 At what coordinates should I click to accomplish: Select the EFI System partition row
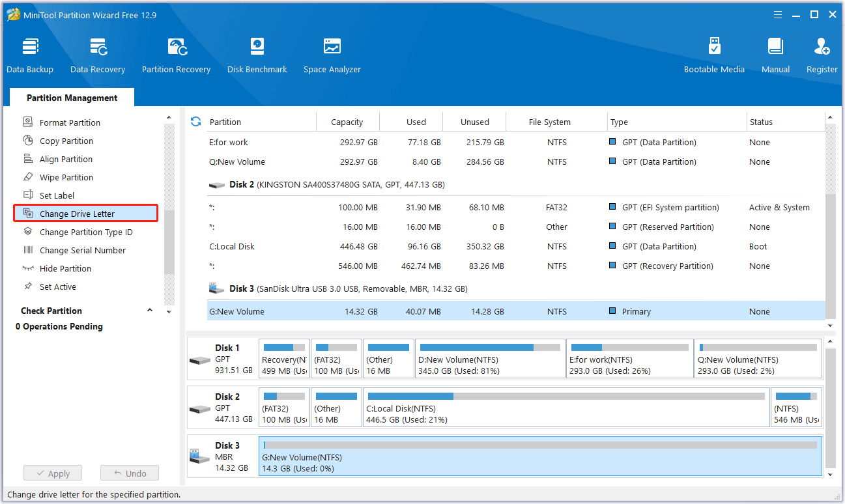pos(516,207)
